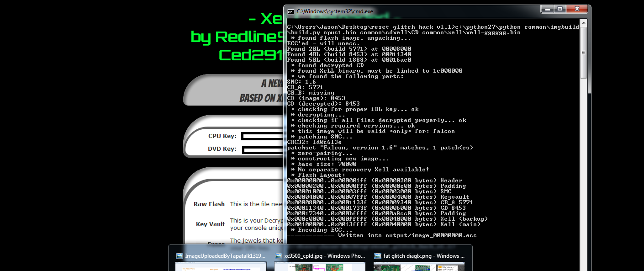Viewport: 644px width, 271px height.
Task: Click the 'Written into output/image_00000000.ecc' line
Action: [x=406, y=235]
